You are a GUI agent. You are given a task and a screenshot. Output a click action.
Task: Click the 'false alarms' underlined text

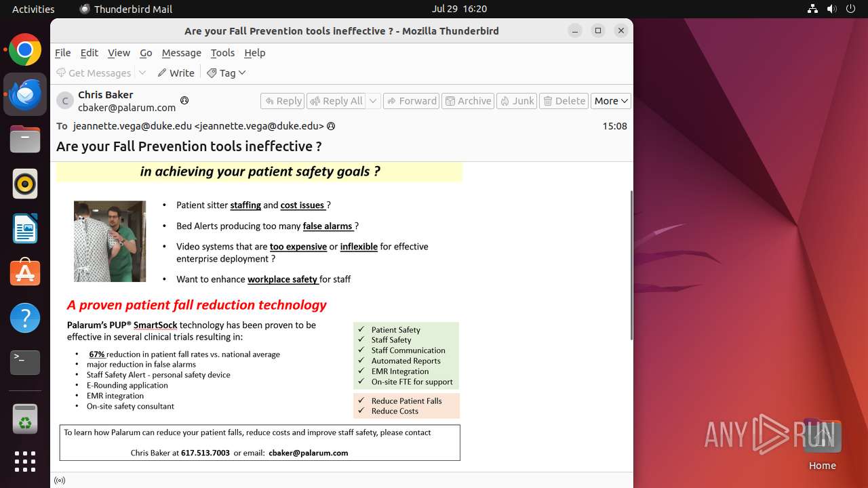point(328,226)
